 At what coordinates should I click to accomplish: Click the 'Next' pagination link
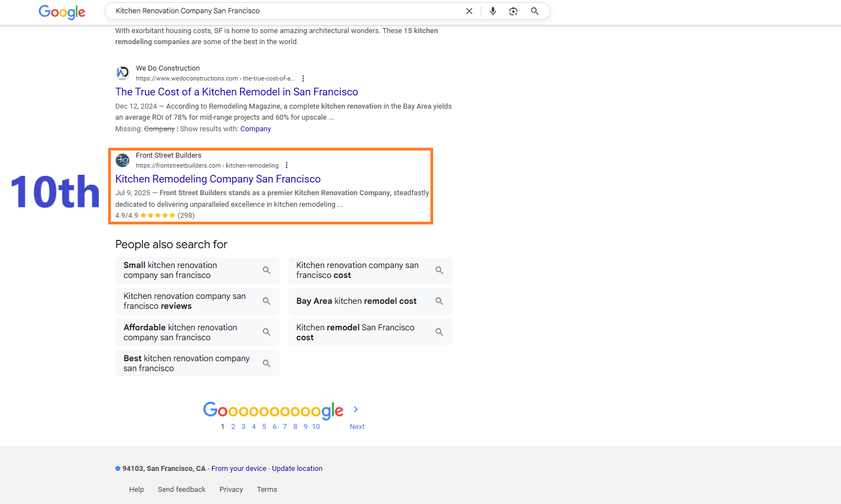[357, 427]
